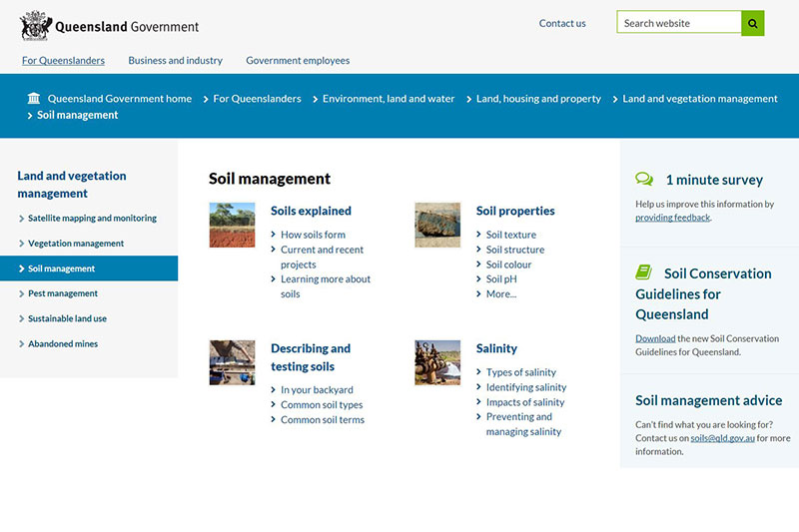799x532 pixels.
Task: Switch to Government employees tab
Action: click(298, 61)
